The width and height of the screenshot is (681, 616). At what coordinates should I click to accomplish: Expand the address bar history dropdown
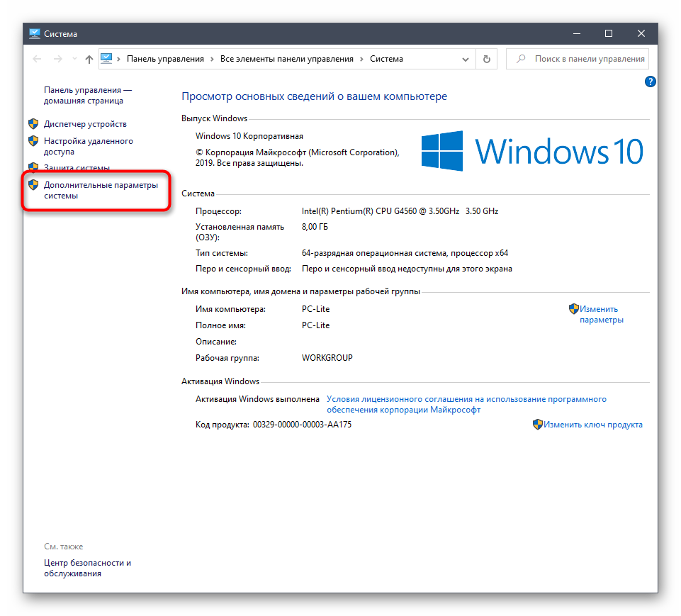(467, 60)
